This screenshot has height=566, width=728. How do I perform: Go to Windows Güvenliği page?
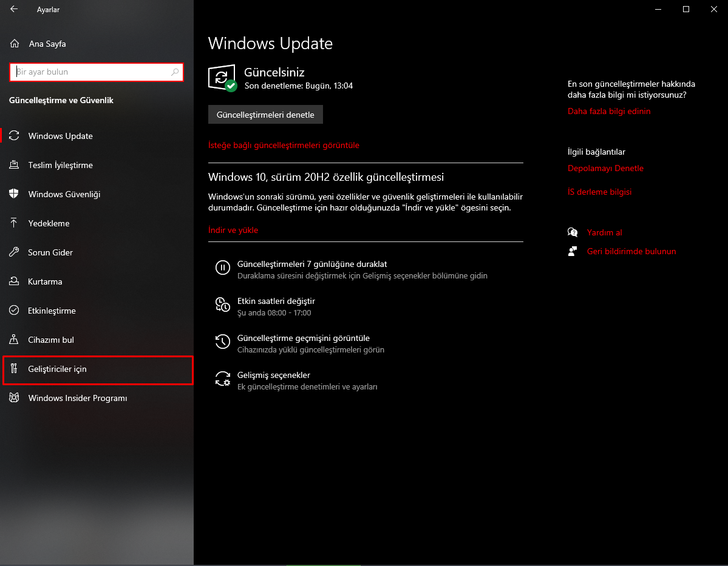[x=97, y=194]
